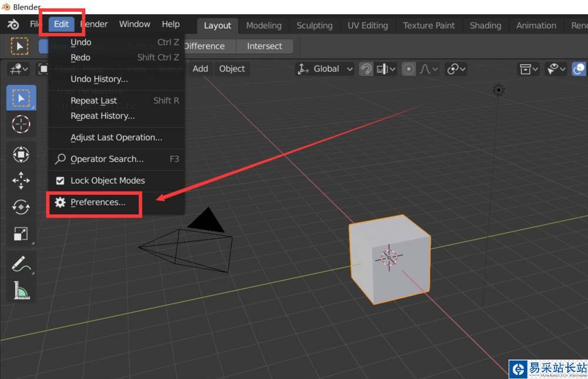Open the Window menu
Screen dimensions: 588x379
135,24
